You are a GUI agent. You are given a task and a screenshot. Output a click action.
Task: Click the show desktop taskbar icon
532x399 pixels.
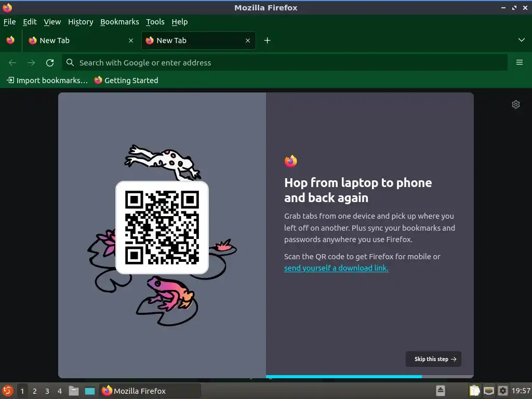(x=89, y=391)
